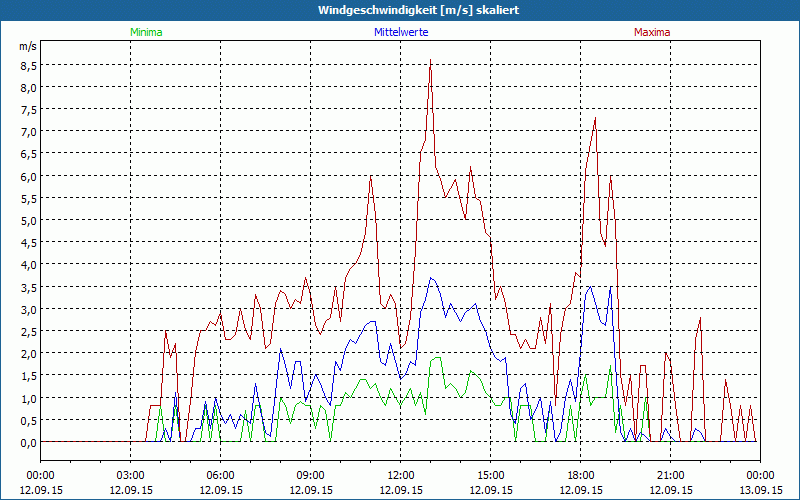The image size is (800, 500).
Task: Click the 09:00 time axis label
Action: tap(310, 476)
